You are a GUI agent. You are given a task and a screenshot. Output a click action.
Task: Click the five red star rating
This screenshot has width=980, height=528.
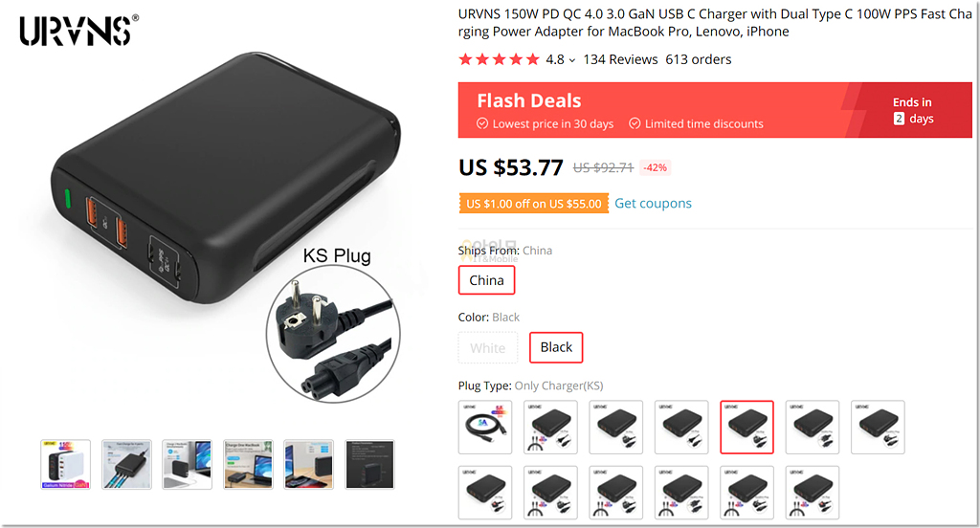pos(499,59)
